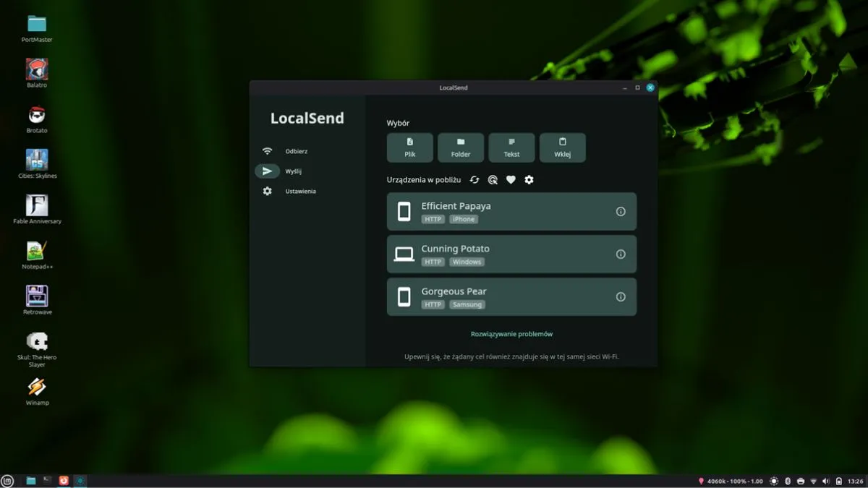Click the orange app taskbar icon
Screen dimensions: 868x488
[x=64, y=481]
